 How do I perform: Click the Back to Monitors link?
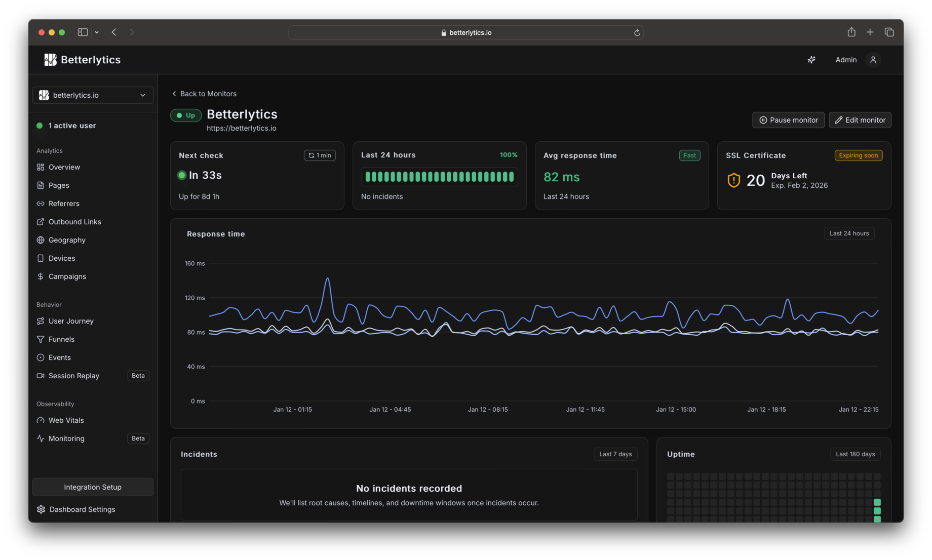[x=204, y=94]
